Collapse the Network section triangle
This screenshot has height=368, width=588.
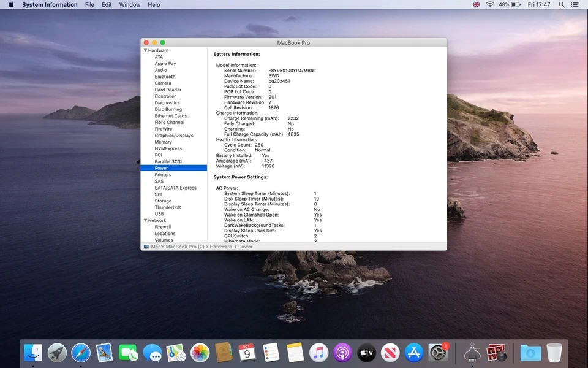145,220
